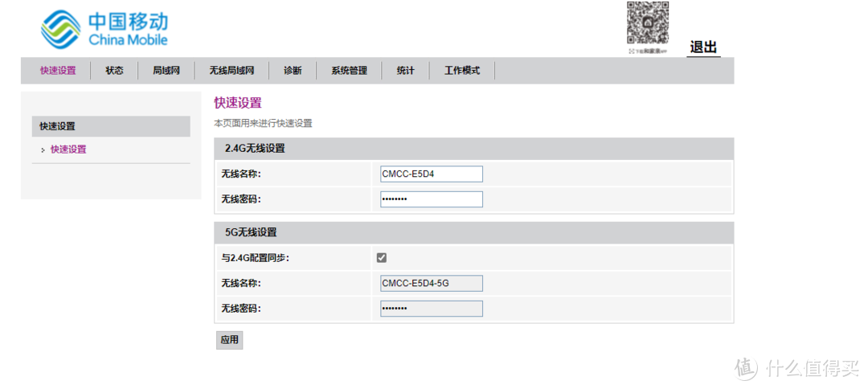Click the 5G 无线密码 field
The image size is (868, 389).
coord(432,308)
